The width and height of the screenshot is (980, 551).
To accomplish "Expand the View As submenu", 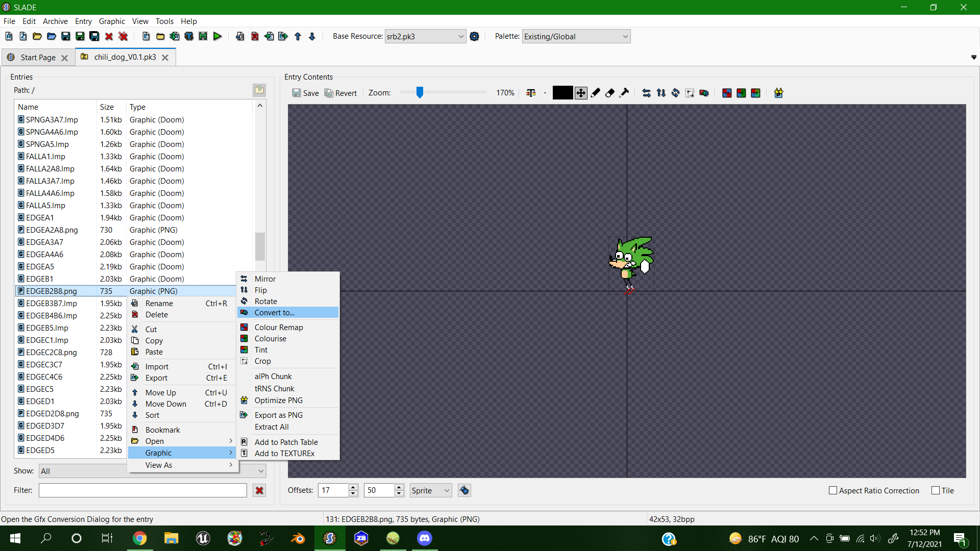I will pos(183,465).
